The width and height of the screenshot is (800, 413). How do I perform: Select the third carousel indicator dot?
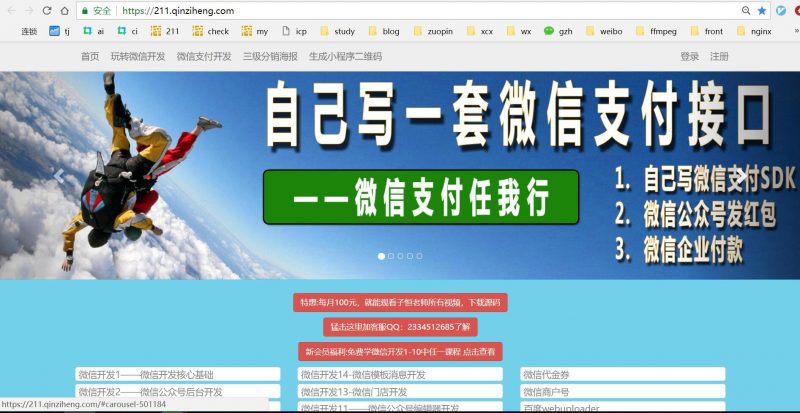(x=401, y=256)
